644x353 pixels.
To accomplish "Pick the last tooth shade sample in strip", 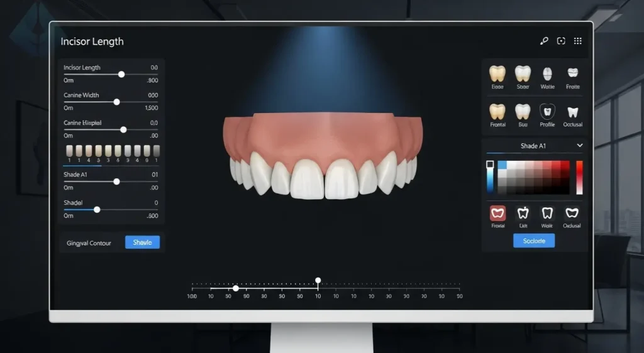I will coord(156,151).
